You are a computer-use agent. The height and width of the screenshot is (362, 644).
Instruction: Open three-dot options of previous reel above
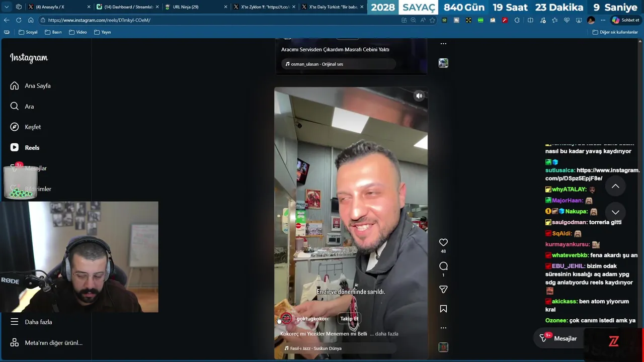pos(443,44)
